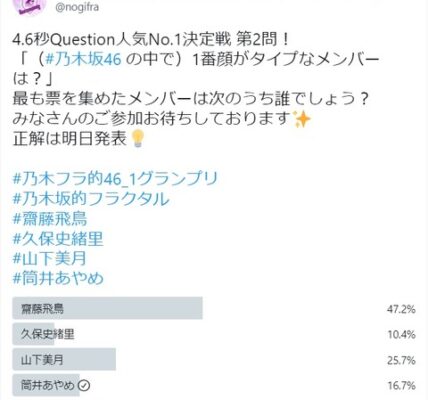Open the #久保史緒里 hashtag link
The width and height of the screenshot is (428, 400).
pos(58,239)
